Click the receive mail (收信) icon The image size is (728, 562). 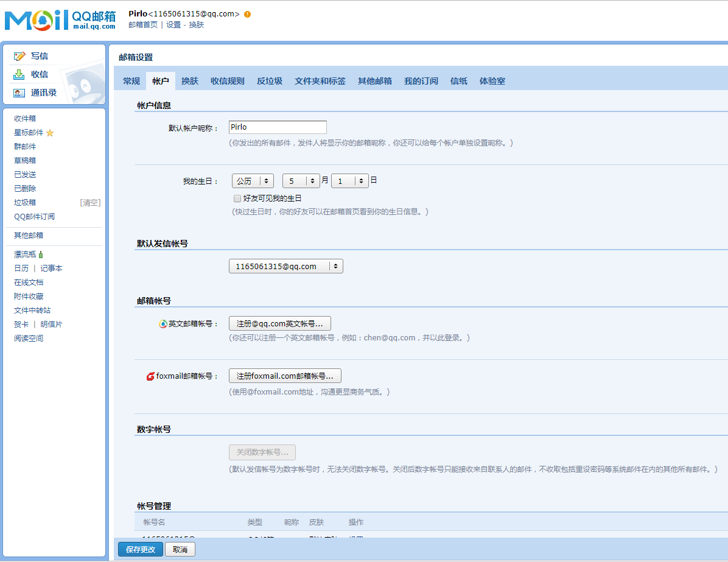point(19,74)
